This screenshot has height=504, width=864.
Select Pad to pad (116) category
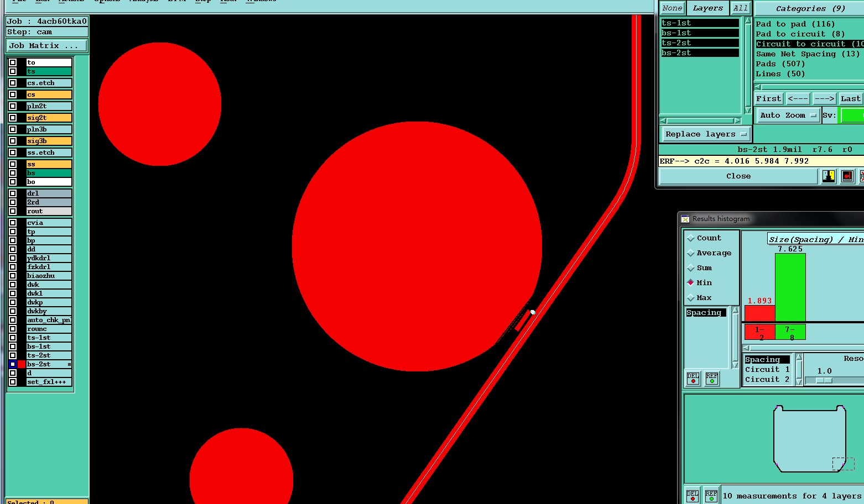tap(795, 24)
